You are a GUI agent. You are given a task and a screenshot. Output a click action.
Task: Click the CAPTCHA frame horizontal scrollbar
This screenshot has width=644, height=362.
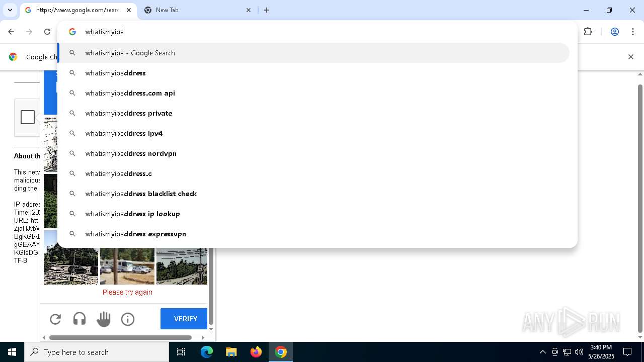[x=120, y=337]
